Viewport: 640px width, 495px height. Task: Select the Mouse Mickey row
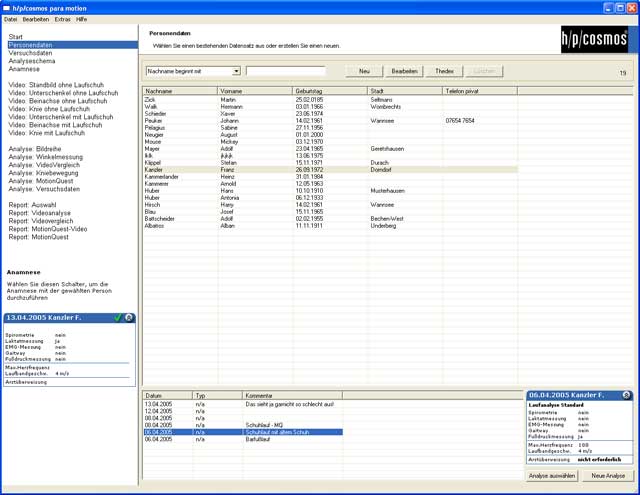[x=330, y=142]
